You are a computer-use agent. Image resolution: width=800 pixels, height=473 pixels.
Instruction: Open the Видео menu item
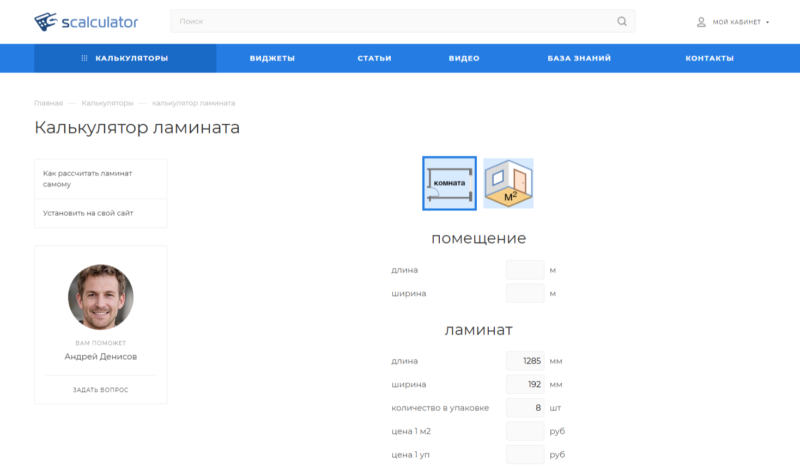coord(464,58)
